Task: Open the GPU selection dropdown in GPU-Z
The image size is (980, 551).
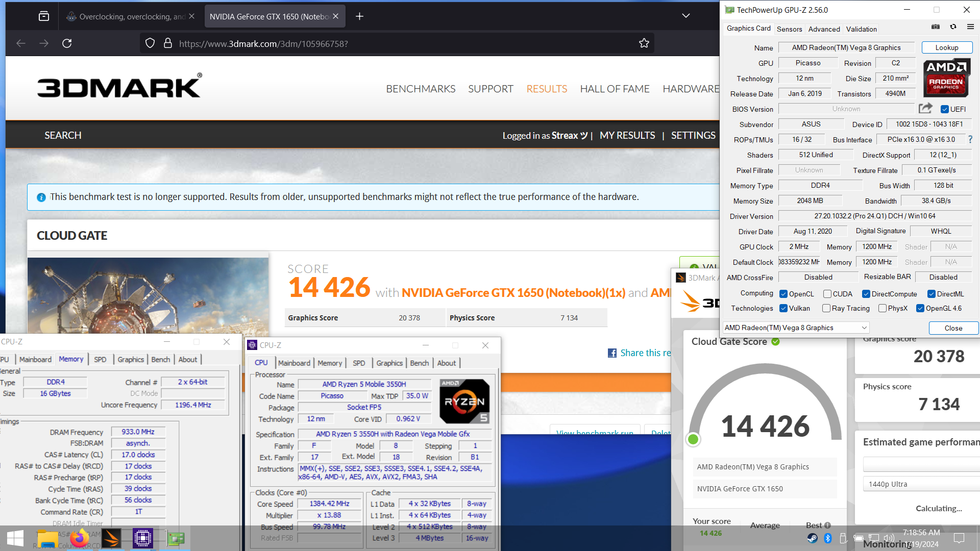Action: point(796,328)
